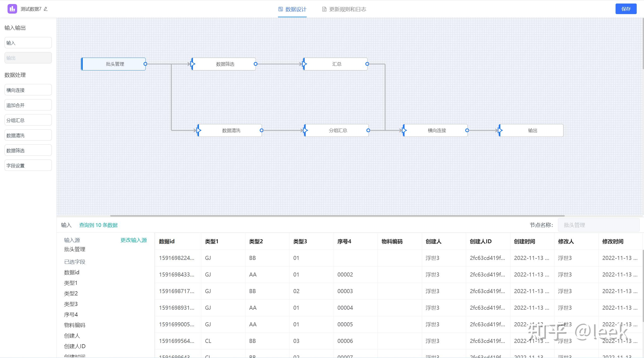
Task: Click output port circle on 数据清洗 node
Action: tap(262, 130)
